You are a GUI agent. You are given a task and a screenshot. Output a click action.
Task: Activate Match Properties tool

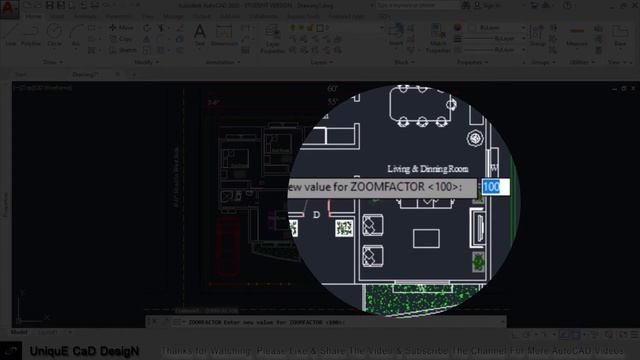click(x=438, y=39)
